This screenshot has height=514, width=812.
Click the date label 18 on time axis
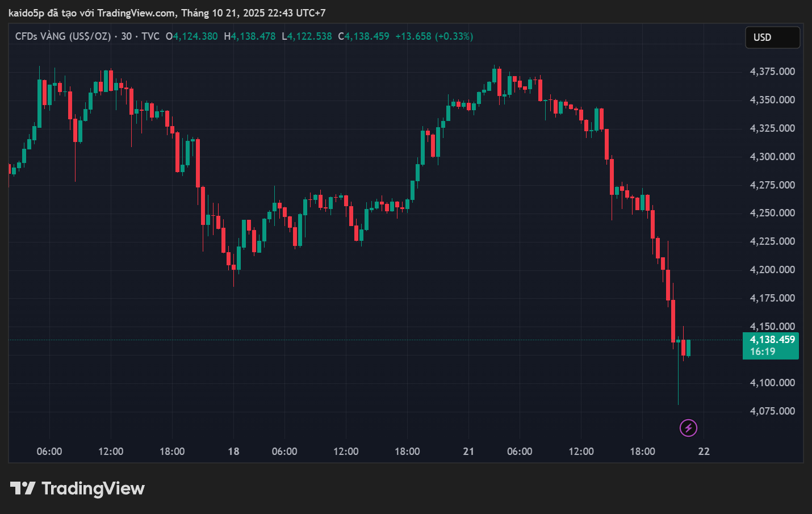pyautogui.click(x=233, y=452)
